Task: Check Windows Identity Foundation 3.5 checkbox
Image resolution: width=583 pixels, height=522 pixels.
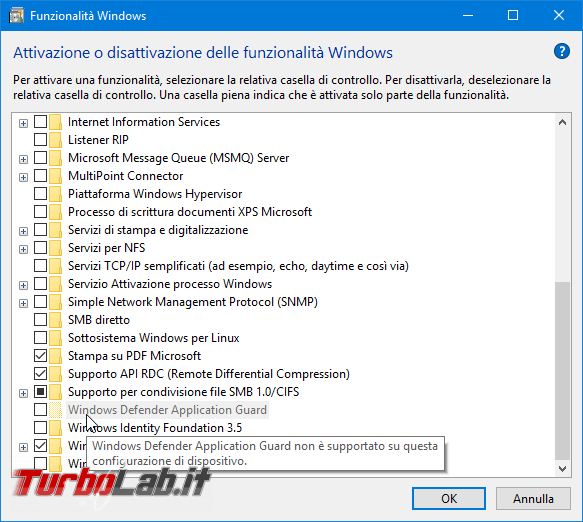Action: tap(41, 427)
